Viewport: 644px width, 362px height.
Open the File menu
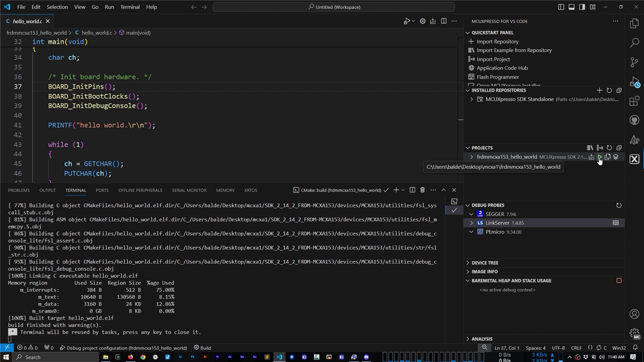coord(21,7)
